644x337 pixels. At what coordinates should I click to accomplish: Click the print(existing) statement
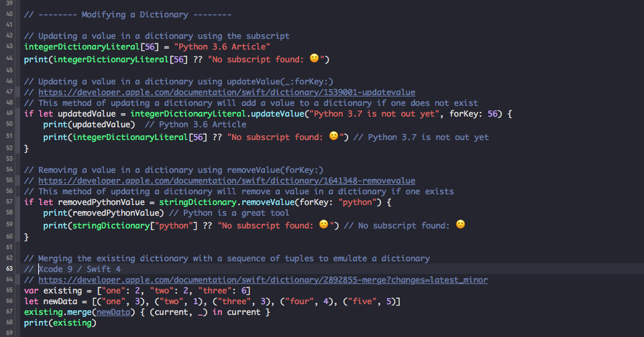coord(60,323)
